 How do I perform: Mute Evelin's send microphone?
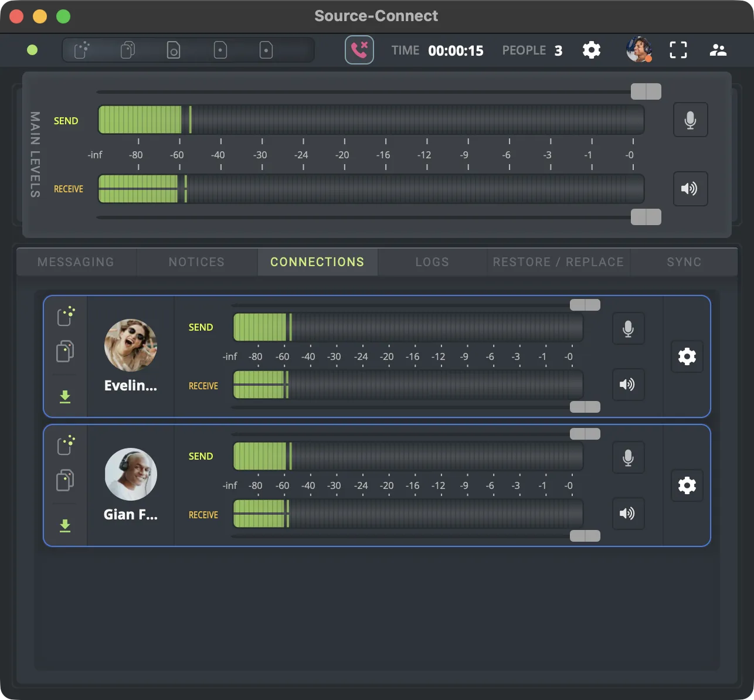629,328
